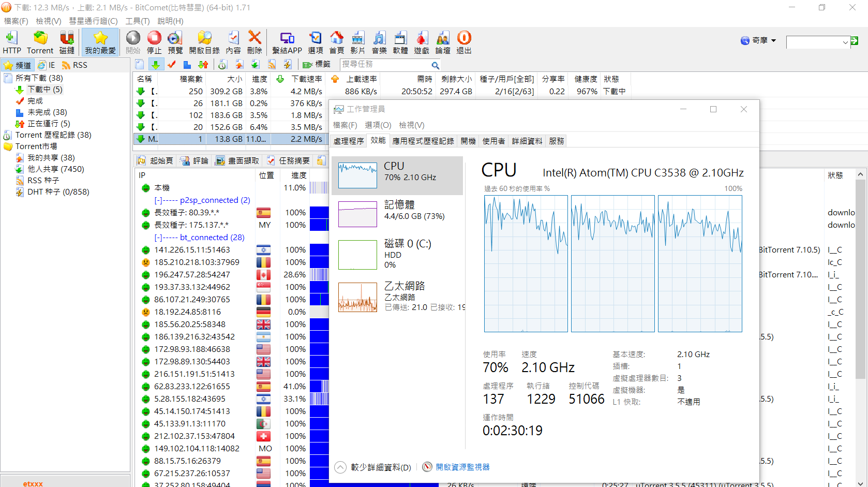868x487 pixels.
Task: Open 彗星通行證(C) menu
Action: 93,21
